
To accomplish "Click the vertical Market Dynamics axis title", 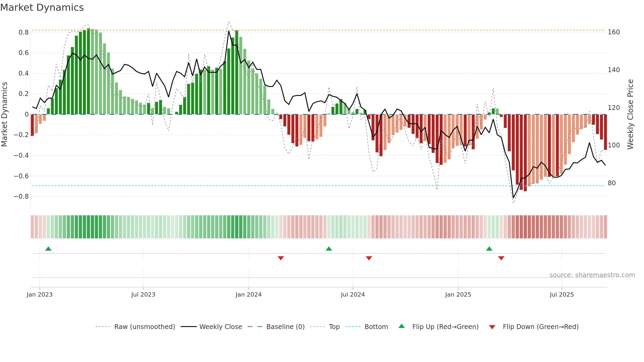I will (x=4, y=114).
